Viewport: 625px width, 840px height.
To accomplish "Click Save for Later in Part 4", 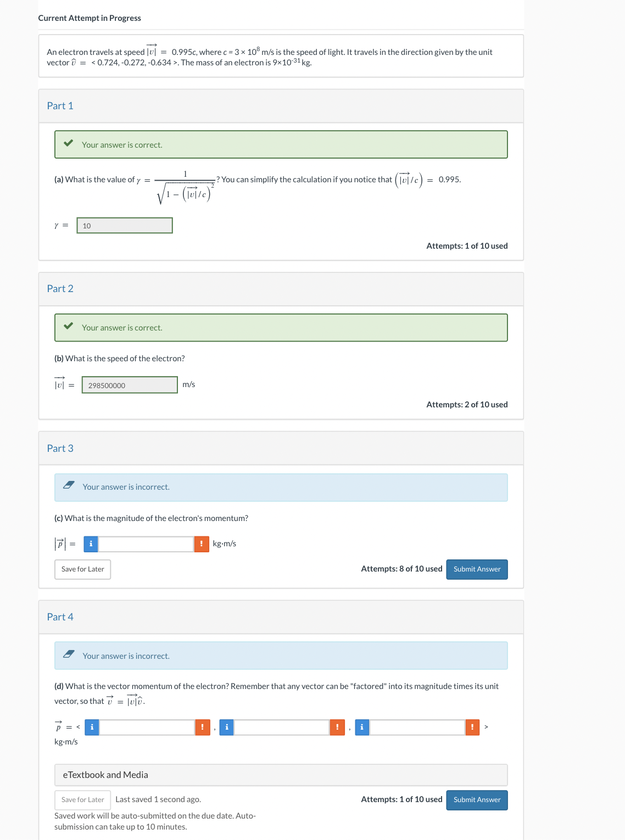I will pos(82,800).
